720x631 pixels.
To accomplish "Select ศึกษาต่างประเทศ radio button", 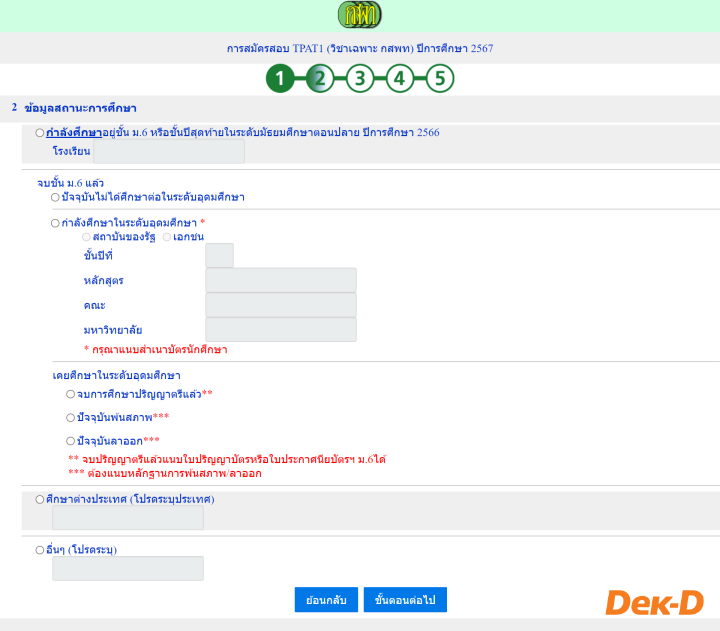I will pyautogui.click(x=40, y=498).
